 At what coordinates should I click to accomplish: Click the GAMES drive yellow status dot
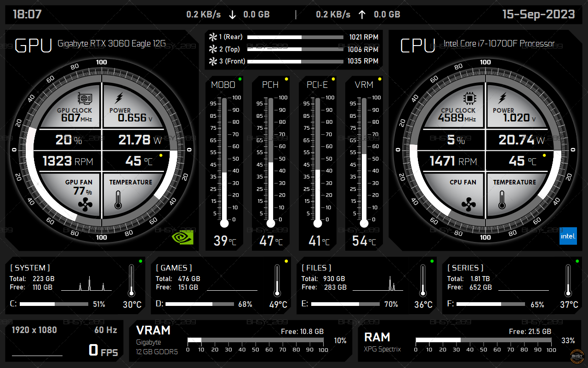(286, 261)
